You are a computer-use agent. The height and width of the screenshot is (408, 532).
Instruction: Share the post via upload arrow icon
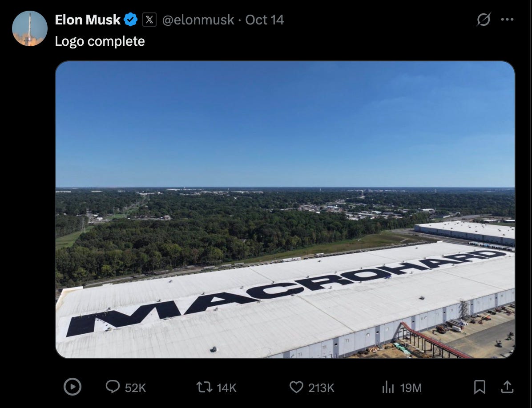[x=507, y=387]
